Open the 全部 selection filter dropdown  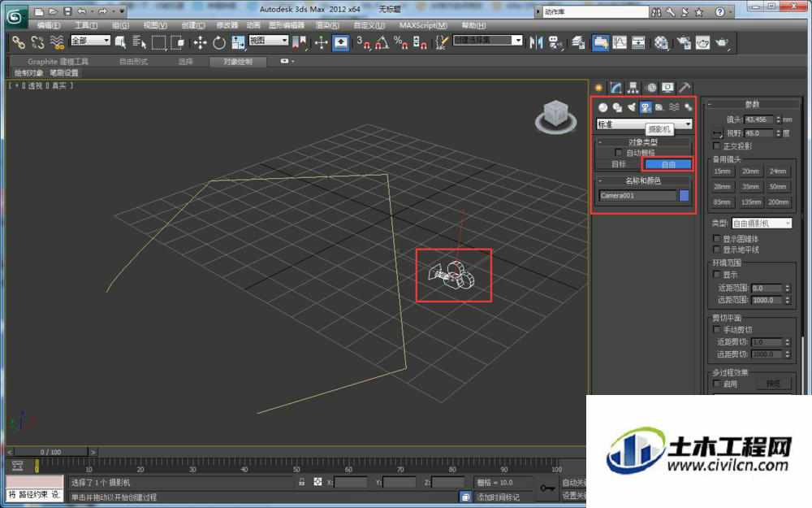coord(91,41)
